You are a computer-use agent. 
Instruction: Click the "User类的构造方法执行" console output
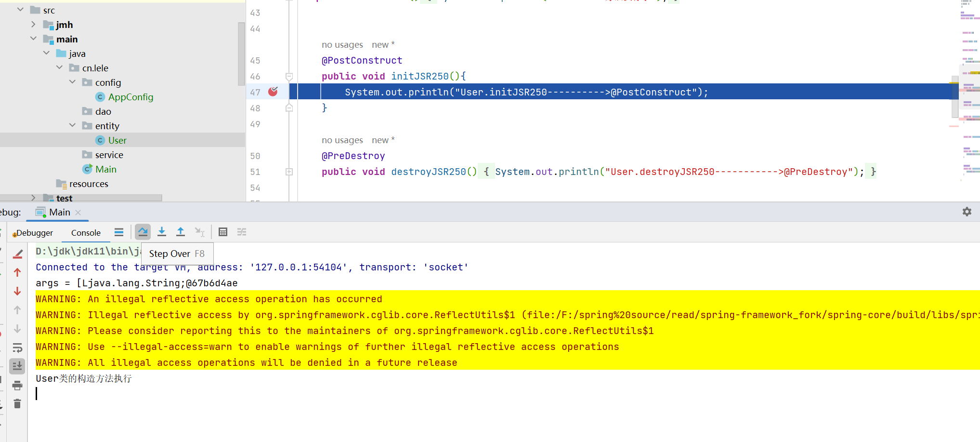click(x=83, y=378)
